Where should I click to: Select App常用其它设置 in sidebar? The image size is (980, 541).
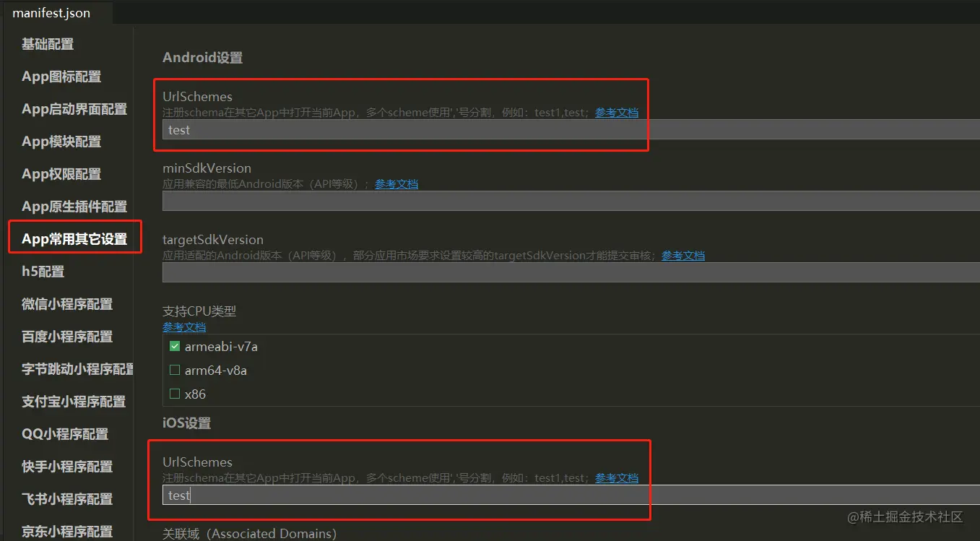(x=74, y=239)
